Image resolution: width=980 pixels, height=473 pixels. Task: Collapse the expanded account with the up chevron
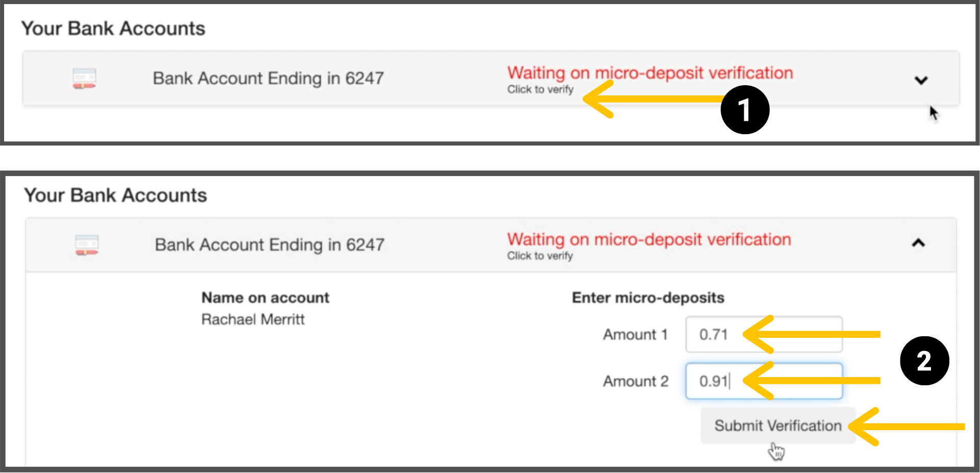[x=918, y=243]
